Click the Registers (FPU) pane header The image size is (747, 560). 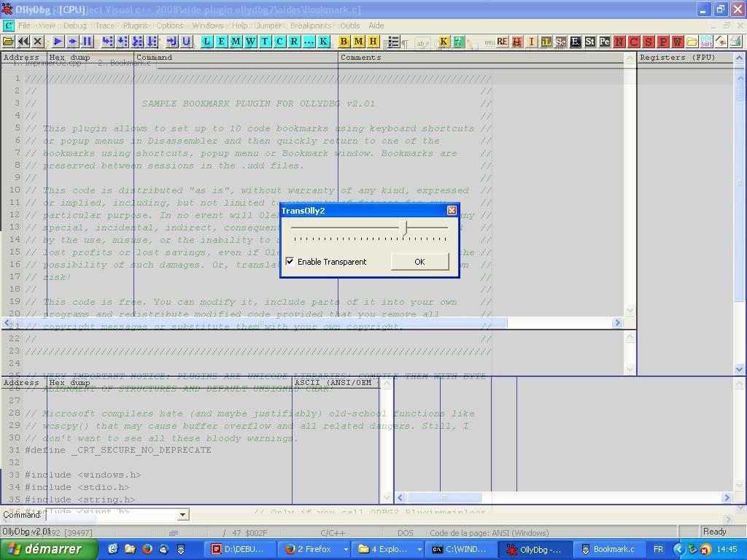pos(685,58)
